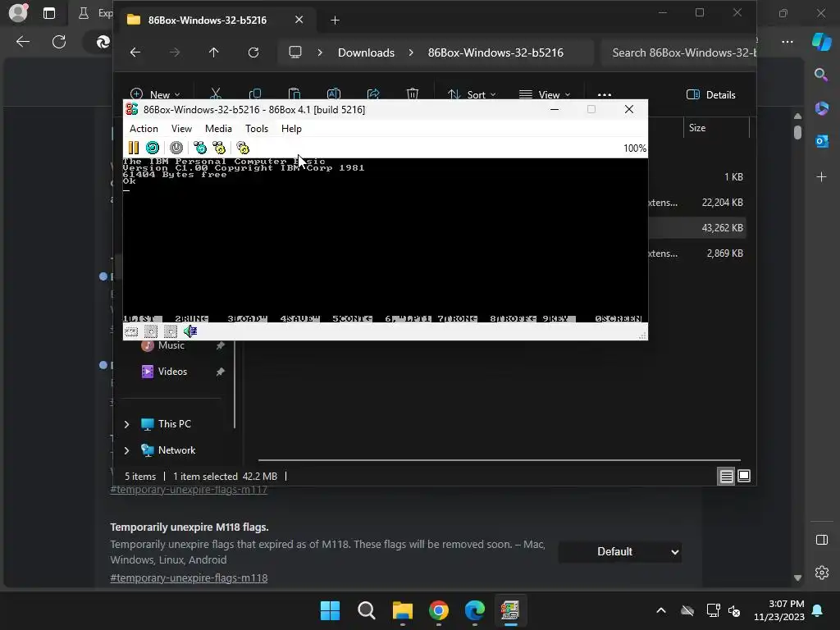The width and height of the screenshot is (840, 630).
Task: Switch Explorer to details list view icon
Action: click(726, 477)
